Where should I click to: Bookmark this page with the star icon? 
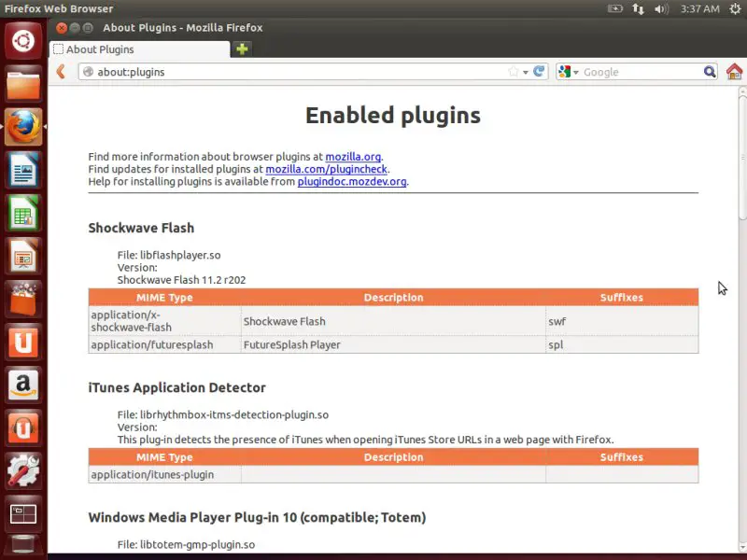pyautogui.click(x=513, y=72)
